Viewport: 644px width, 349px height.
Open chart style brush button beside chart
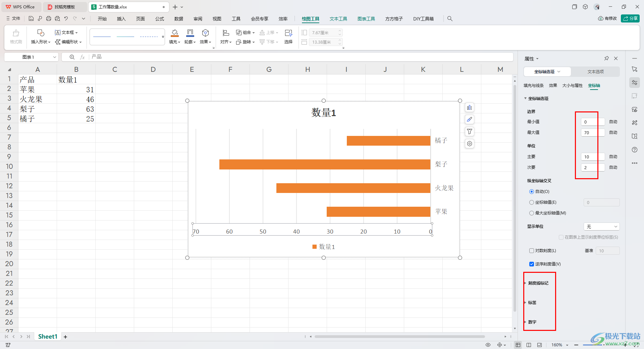(470, 119)
